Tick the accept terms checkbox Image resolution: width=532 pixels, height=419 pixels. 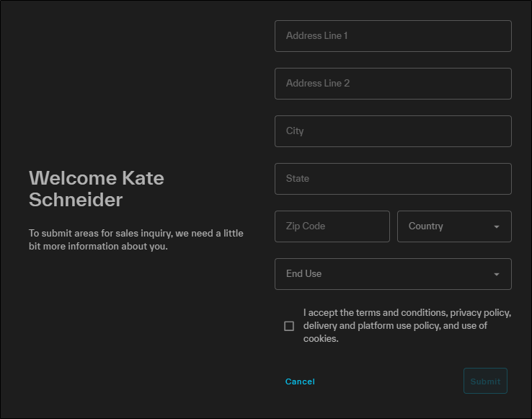point(289,326)
